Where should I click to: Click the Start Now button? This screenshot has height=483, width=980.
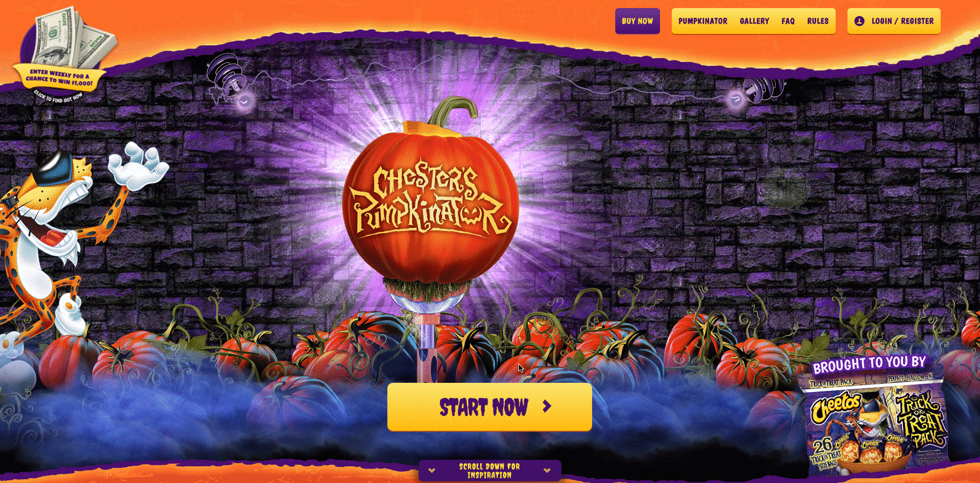tap(490, 407)
